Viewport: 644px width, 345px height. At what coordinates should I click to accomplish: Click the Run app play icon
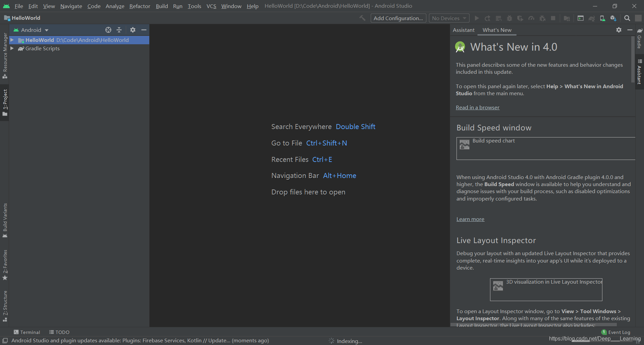pyautogui.click(x=477, y=18)
